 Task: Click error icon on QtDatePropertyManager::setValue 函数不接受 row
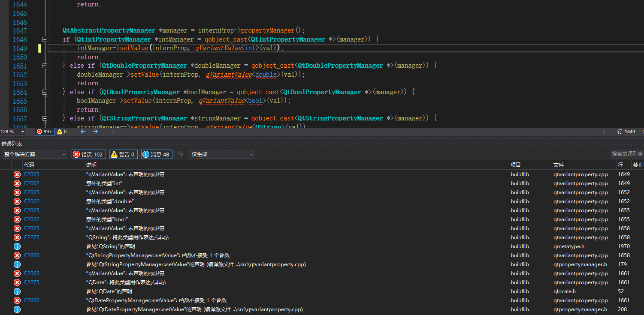(17, 300)
